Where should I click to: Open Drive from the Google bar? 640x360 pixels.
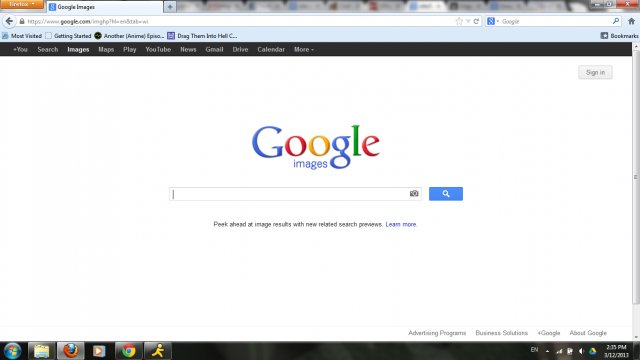click(240, 49)
